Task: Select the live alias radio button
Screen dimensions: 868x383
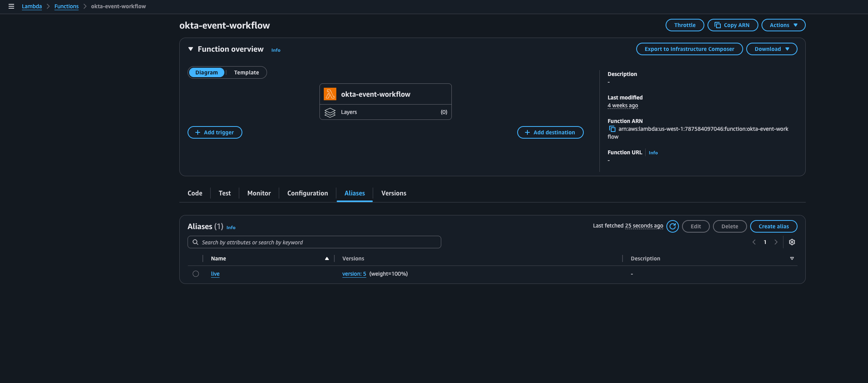Action: (196, 274)
